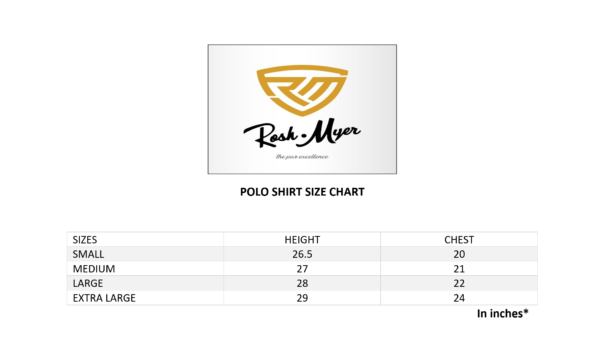
Task: Click the height value 27 for Medium
Action: 302,269
